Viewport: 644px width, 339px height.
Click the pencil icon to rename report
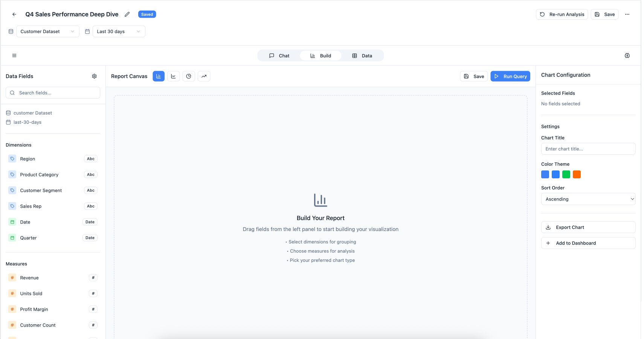click(x=127, y=14)
